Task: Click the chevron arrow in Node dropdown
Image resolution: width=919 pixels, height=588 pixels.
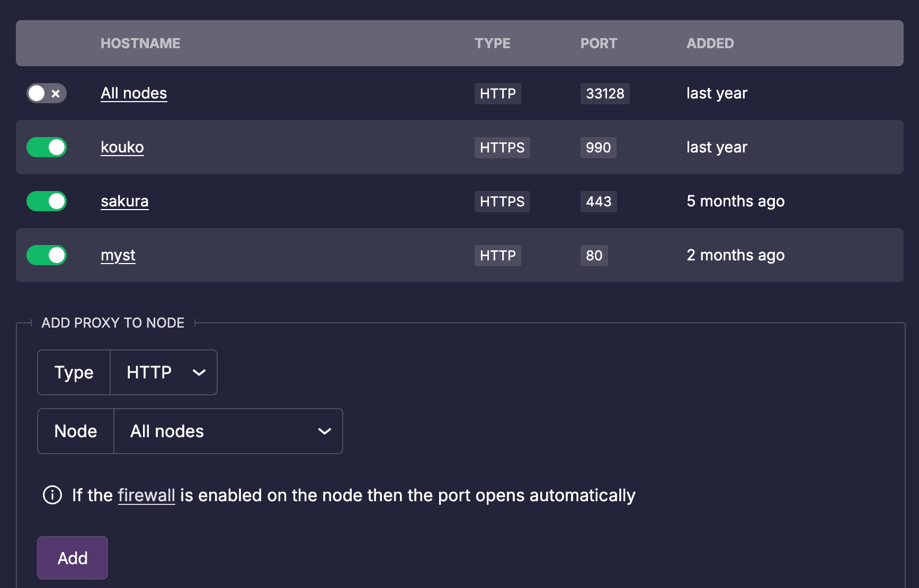Action: 324,431
